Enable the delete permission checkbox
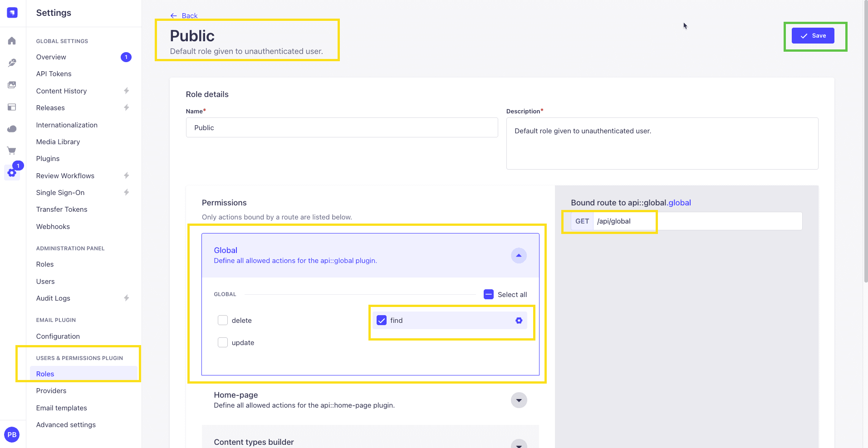Viewport: 868px width, 448px height. click(223, 321)
